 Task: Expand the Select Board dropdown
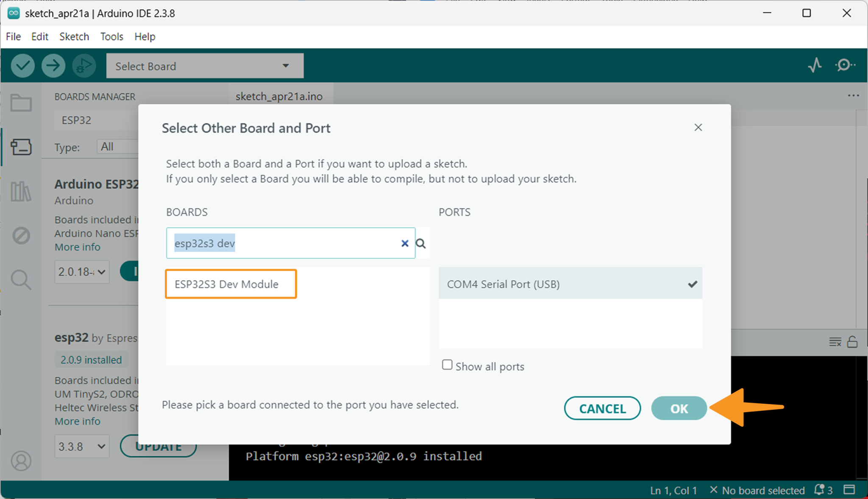click(x=205, y=66)
